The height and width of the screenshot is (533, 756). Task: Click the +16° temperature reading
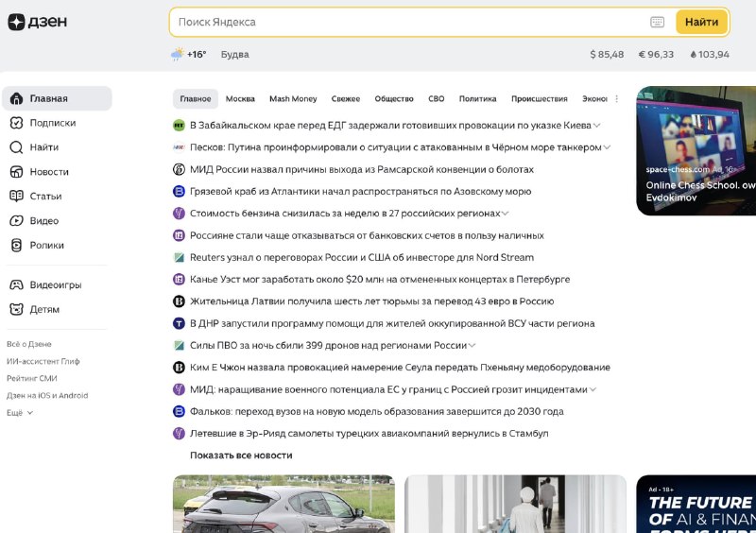click(197, 55)
